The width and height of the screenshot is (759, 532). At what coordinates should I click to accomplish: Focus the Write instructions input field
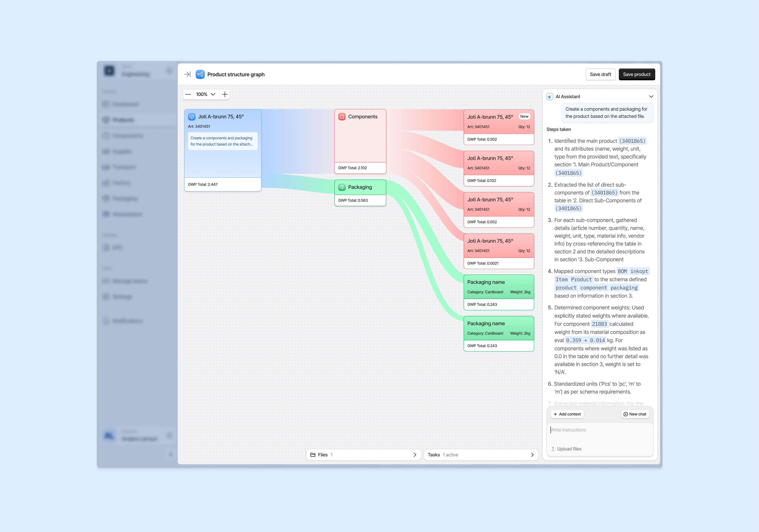pos(600,430)
